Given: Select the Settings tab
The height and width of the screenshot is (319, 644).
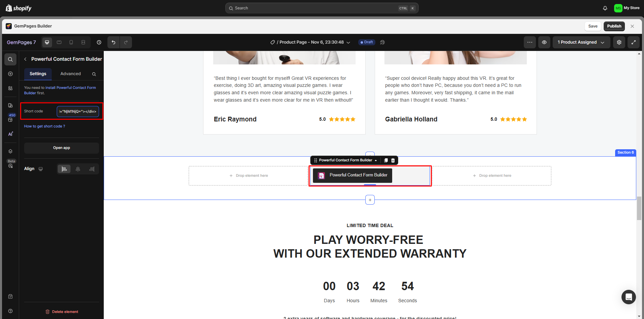Looking at the screenshot, I should pos(38,74).
